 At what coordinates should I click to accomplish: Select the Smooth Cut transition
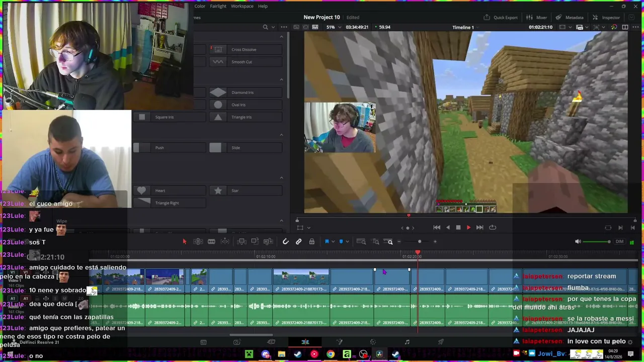click(x=246, y=62)
